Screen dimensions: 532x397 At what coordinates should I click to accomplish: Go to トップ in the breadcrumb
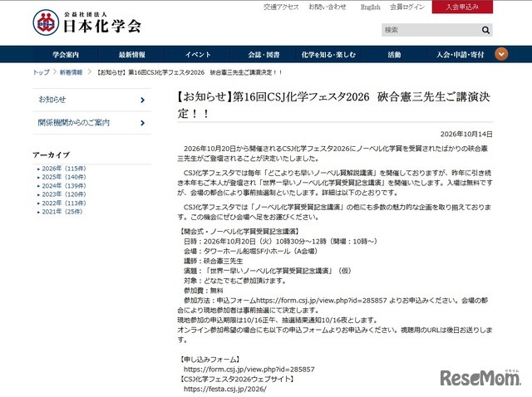pos(41,72)
